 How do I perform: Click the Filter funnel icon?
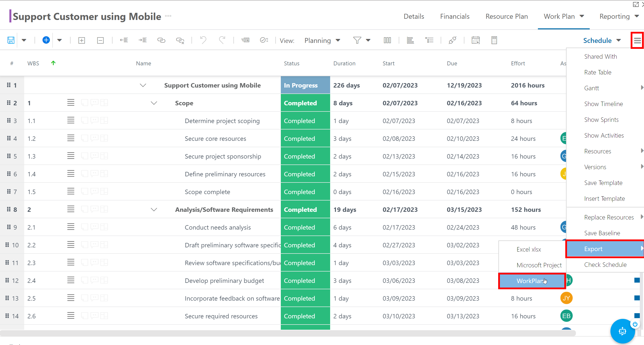[x=357, y=40]
